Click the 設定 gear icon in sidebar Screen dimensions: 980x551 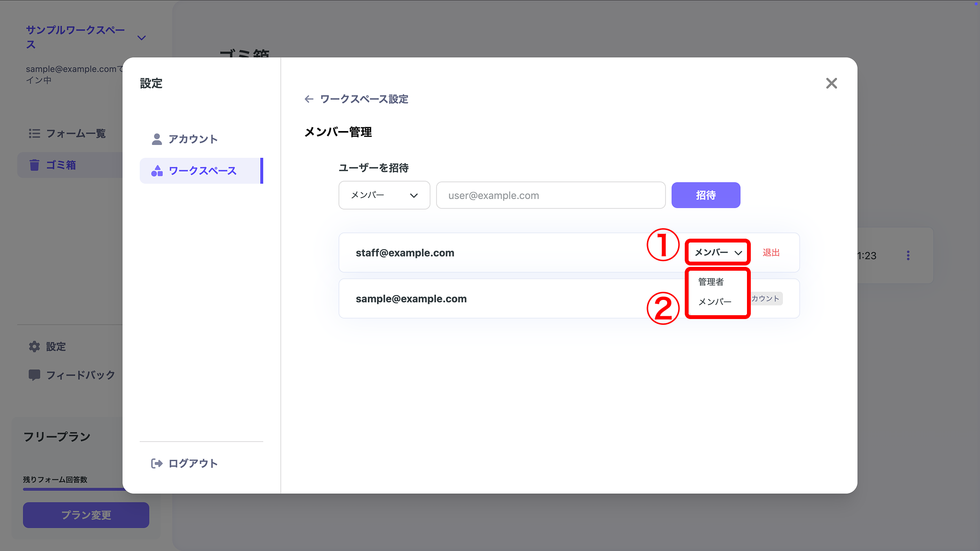(34, 346)
